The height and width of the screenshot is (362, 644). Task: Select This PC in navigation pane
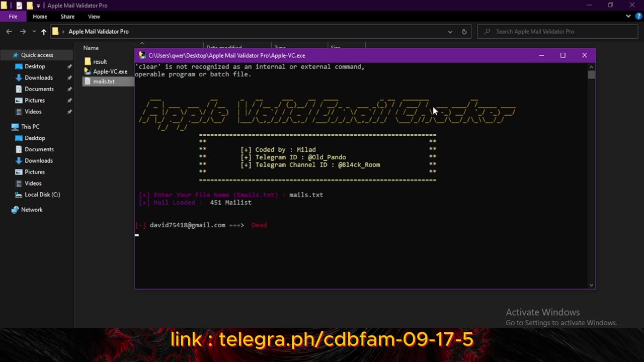point(30,127)
